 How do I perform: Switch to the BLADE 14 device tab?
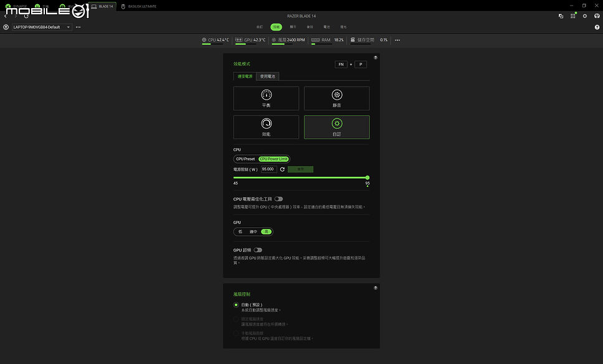(102, 6)
